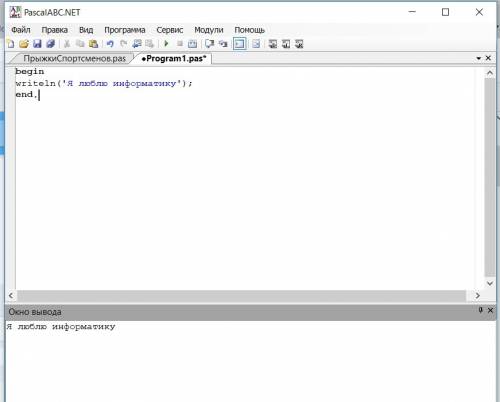Stop program execution with the square icon
This screenshot has width=500, height=402.
pyautogui.click(x=180, y=44)
